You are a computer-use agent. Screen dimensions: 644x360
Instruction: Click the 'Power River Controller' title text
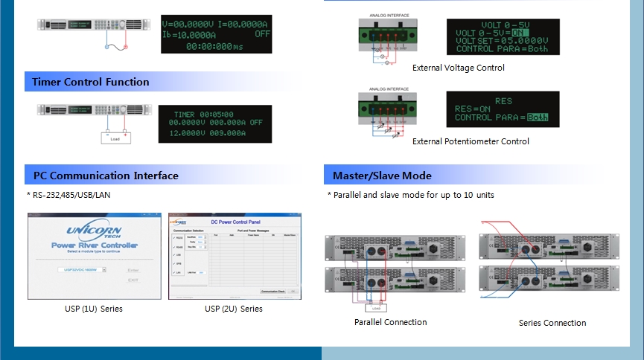point(95,245)
